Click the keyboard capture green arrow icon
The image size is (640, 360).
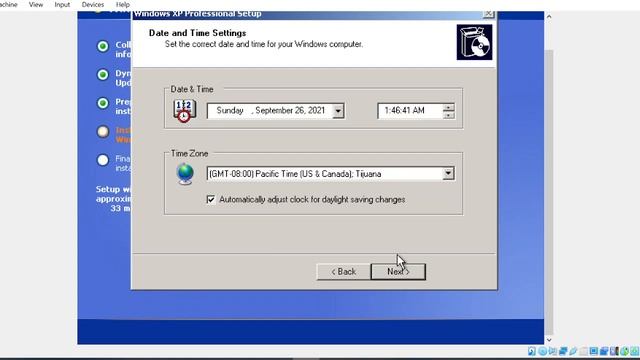click(635, 351)
